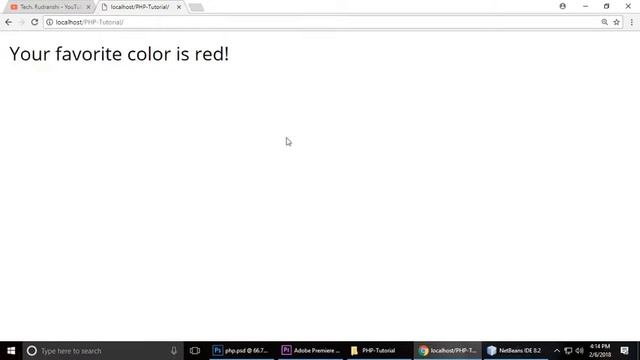Viewport: 640px width, 360px height.
Task: Switch to Adobe Premiere taskbar item
Action: pyautogui.click(x=311, y=351)
